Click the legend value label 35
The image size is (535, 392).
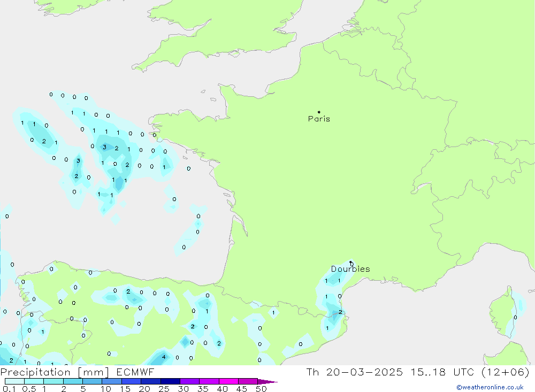[x=203, y=389]
